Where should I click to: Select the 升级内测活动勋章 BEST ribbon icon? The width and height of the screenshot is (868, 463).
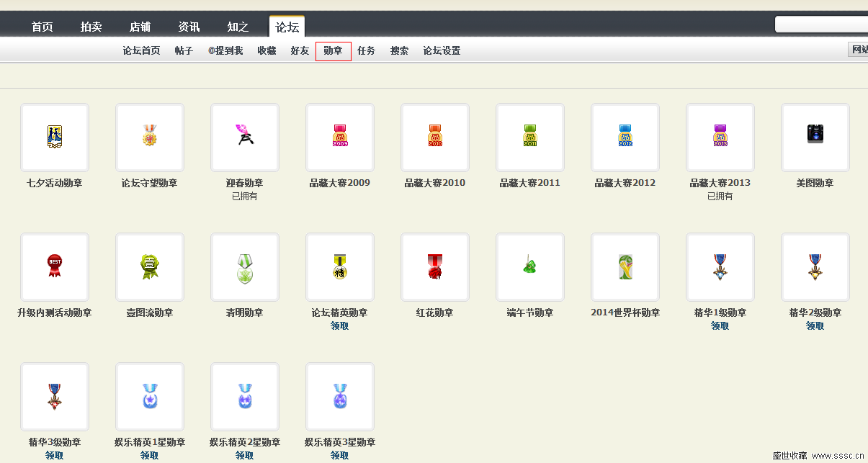click(x=55, y=266)
